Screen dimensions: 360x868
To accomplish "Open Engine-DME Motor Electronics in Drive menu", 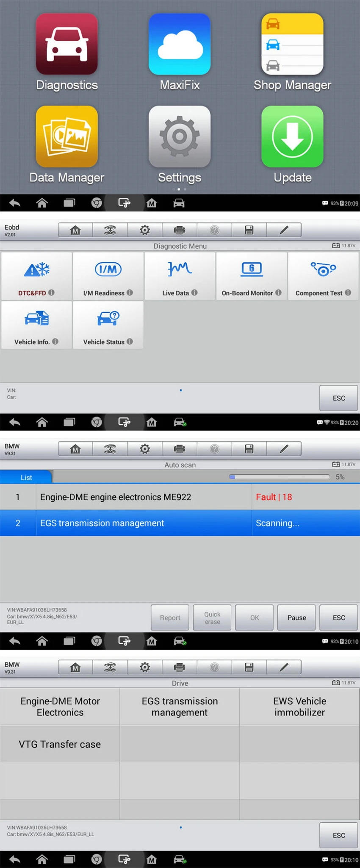I will click(x=60, y=707).
